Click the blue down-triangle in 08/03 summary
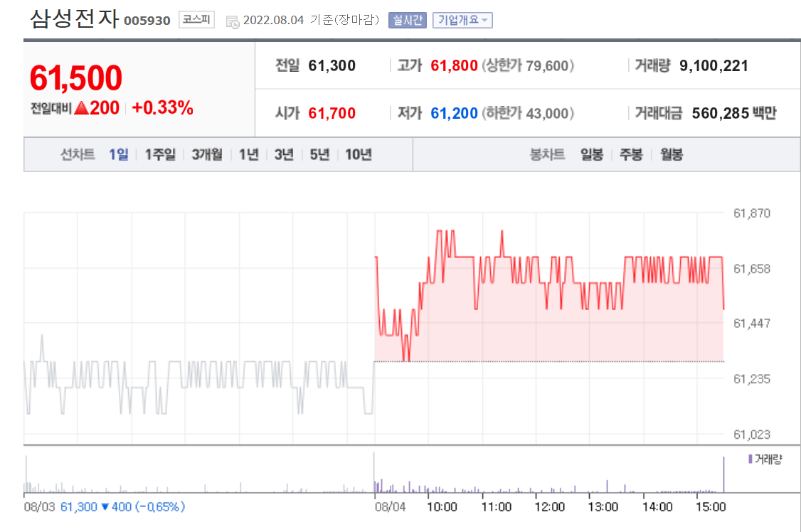 [105, 507]
